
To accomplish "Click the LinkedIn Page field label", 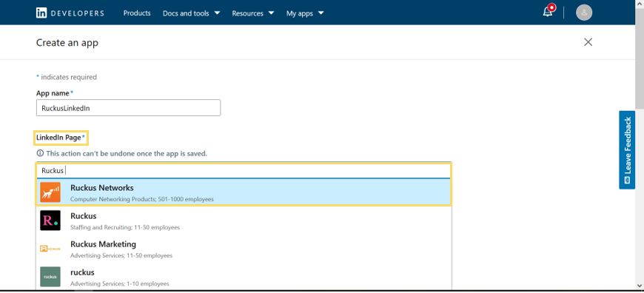I will click(x=61, y=138).
